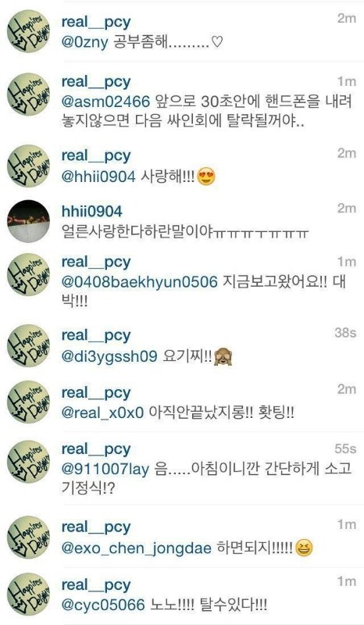The image size is (364, 625).
Task: Tap the @di3ygssh09 mention
Action: (109, 356)
